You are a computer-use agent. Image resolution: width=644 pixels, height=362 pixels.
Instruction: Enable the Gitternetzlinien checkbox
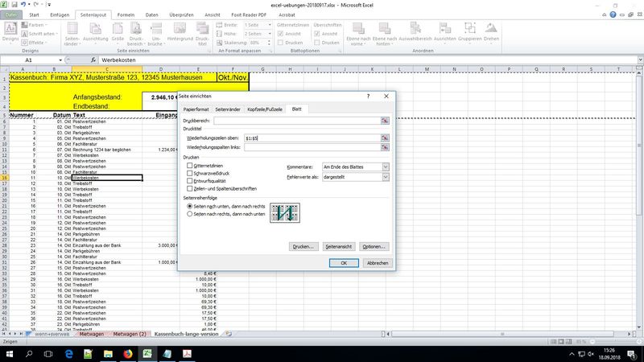[190, 165]
